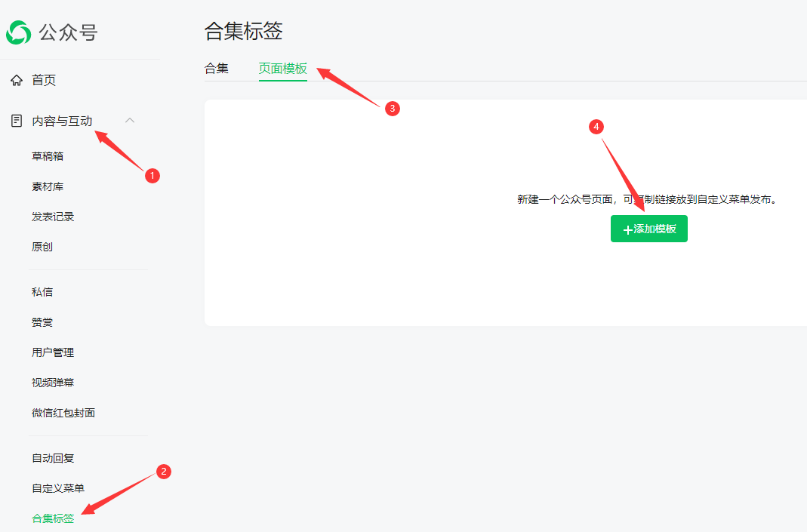This screenshot has width=807, height=532.
Task: Switch to the 合集 tab
Action: [x=217, y=69]
